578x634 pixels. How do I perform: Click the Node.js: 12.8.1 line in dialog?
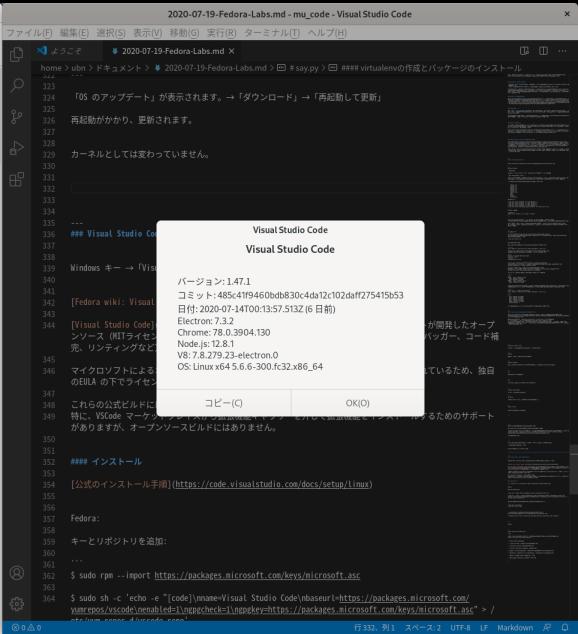206,344
